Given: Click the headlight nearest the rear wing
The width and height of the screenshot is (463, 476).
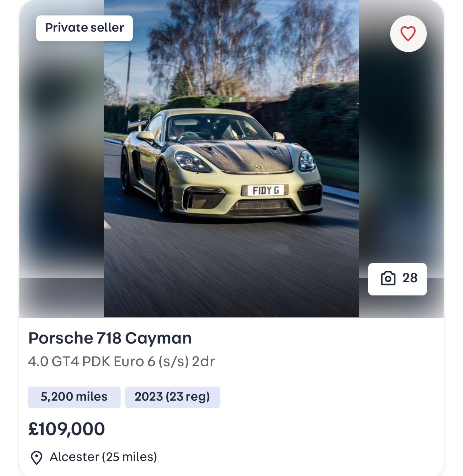Looking at the screenshot, I should click(190, 162).
